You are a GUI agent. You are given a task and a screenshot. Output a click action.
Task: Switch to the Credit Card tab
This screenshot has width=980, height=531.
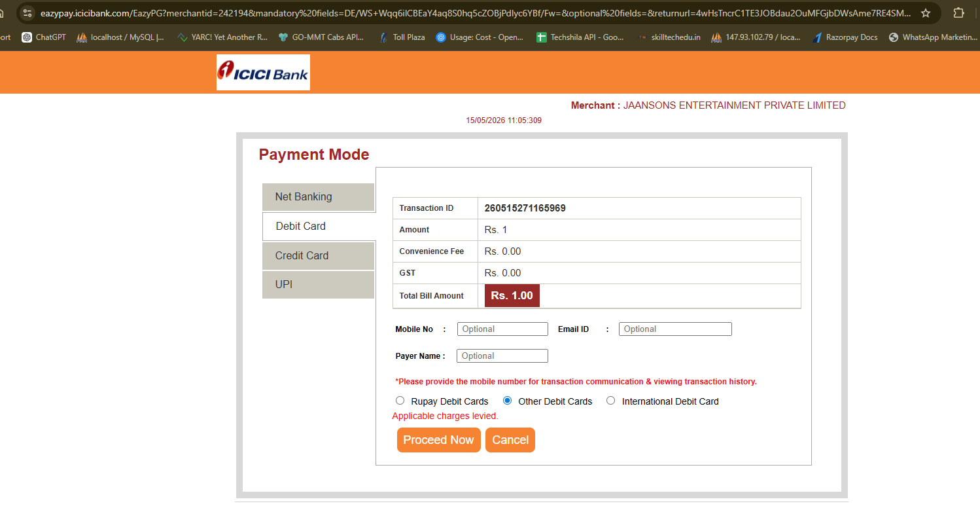318,256
